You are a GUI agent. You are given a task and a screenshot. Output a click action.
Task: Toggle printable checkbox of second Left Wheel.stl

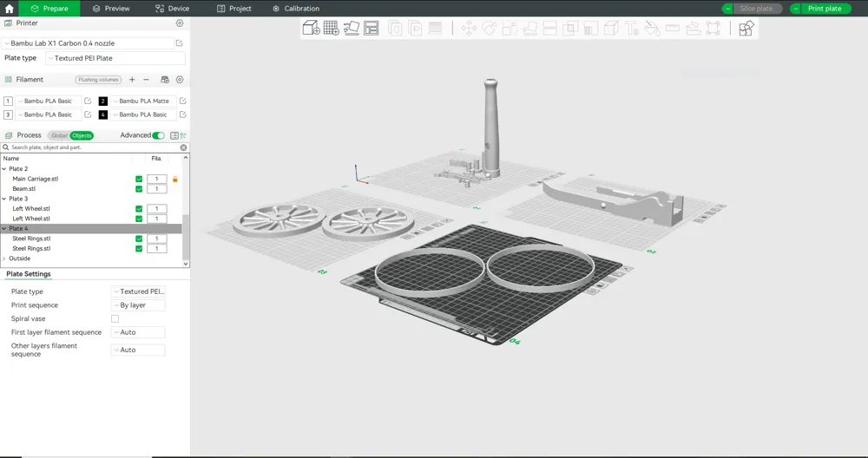pos(139,219)
